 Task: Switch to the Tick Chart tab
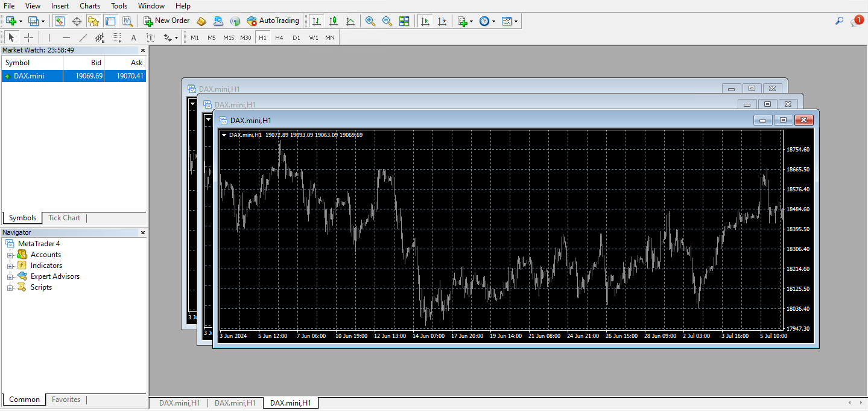click(64, 218)
